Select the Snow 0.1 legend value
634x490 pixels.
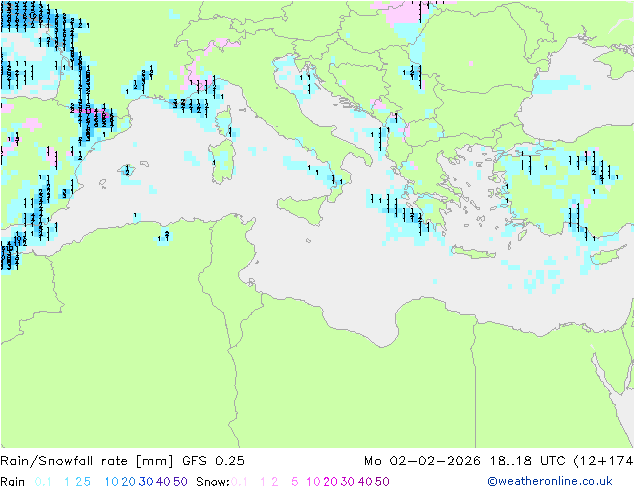(239, 482)
